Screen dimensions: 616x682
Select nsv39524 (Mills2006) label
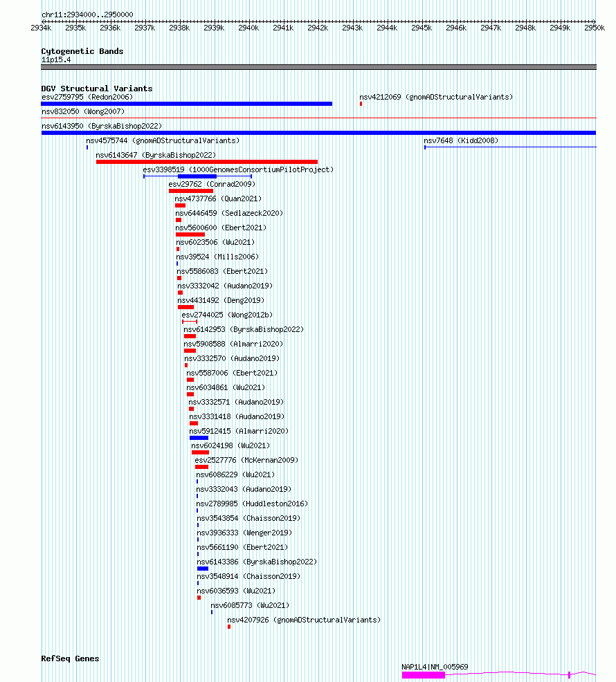click(217, 257)
